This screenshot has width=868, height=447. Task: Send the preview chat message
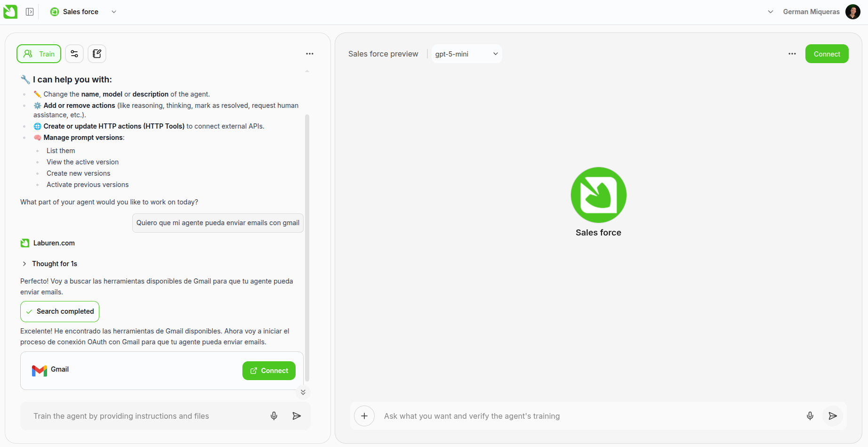click(x=833, y=416)
